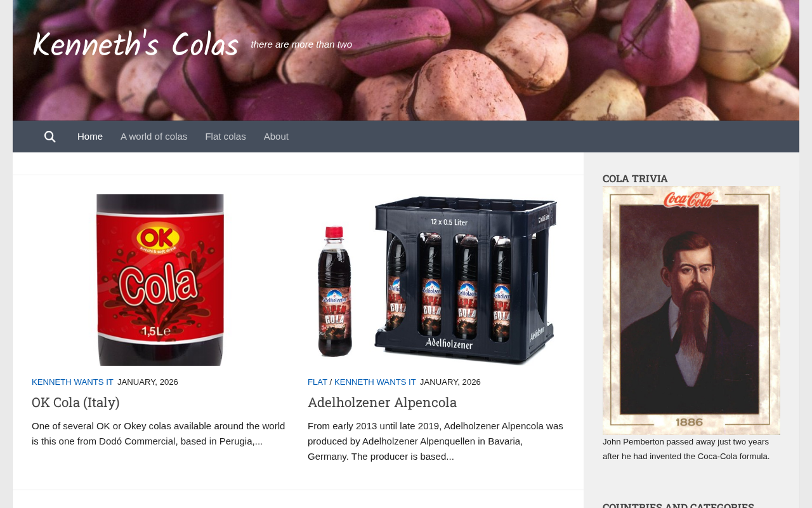This screenshot has height=508, width=812.
Task: Go to the Home menu item
Action: point(90,137)
